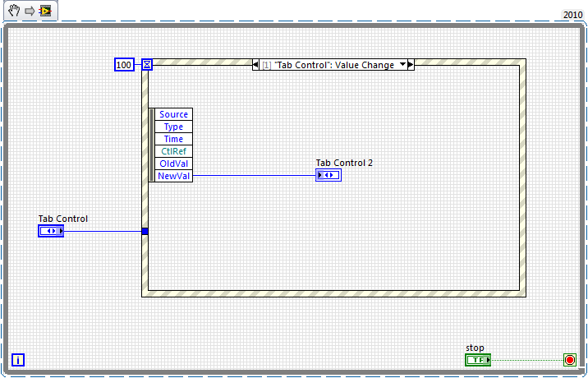Click the event data node resize bar
Screen dimensions: 588x378
tap(151, 145)
